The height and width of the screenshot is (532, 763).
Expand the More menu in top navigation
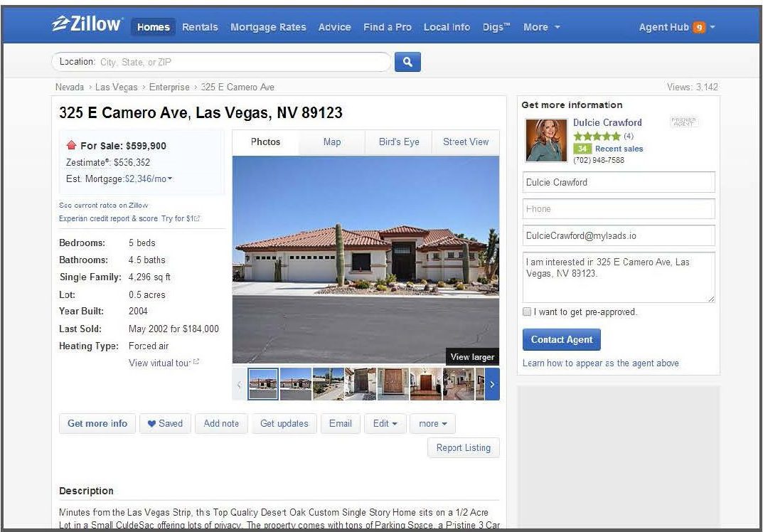[542, 27]
